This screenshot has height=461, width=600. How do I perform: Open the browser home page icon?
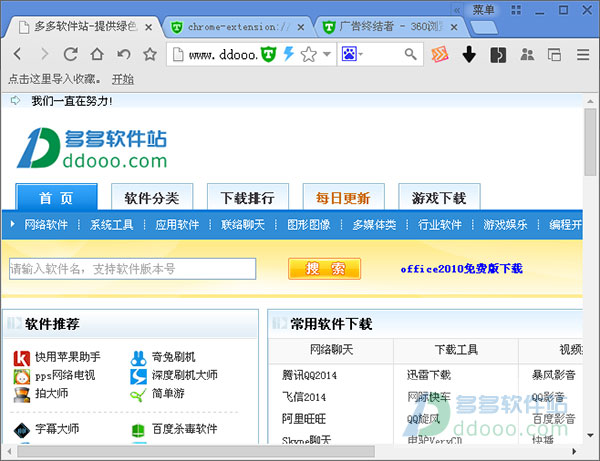click(x=97, y=54)
